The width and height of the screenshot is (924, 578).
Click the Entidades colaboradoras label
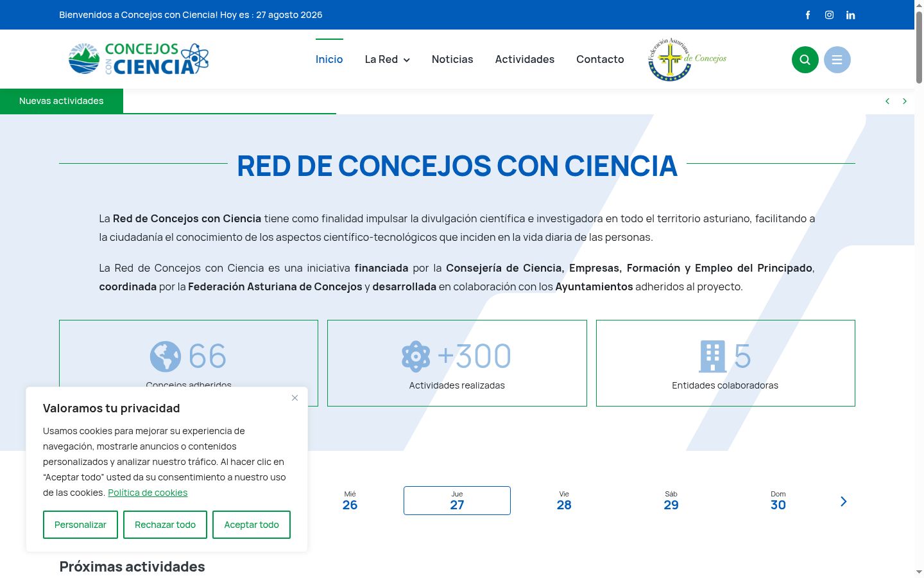(725, 385)
